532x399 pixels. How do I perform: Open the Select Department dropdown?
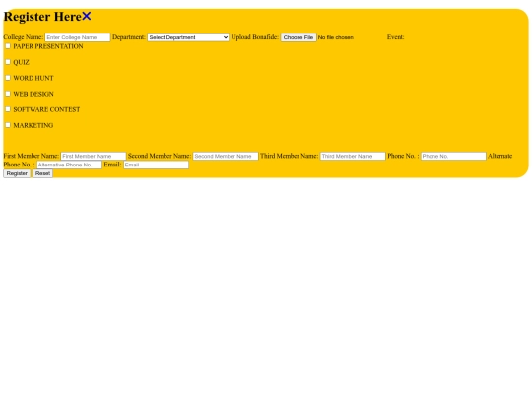[188, 37]
